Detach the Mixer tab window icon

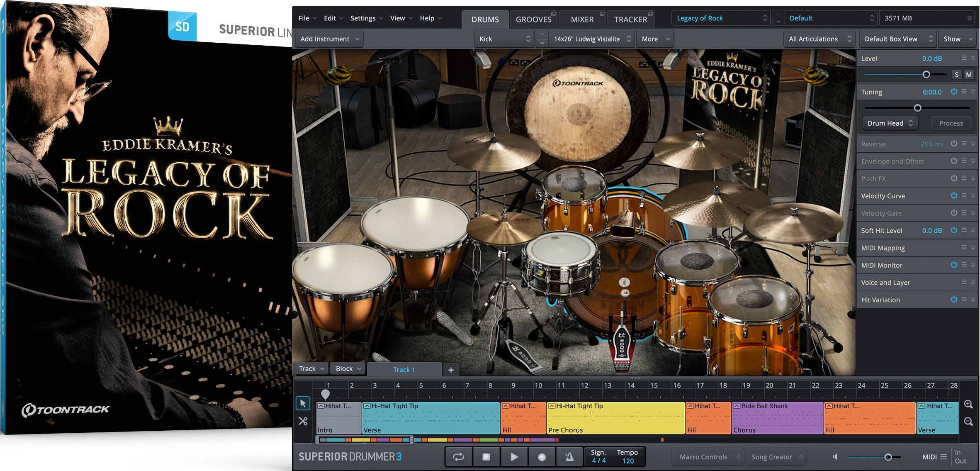pyautogui.click(x=602, y=13)
